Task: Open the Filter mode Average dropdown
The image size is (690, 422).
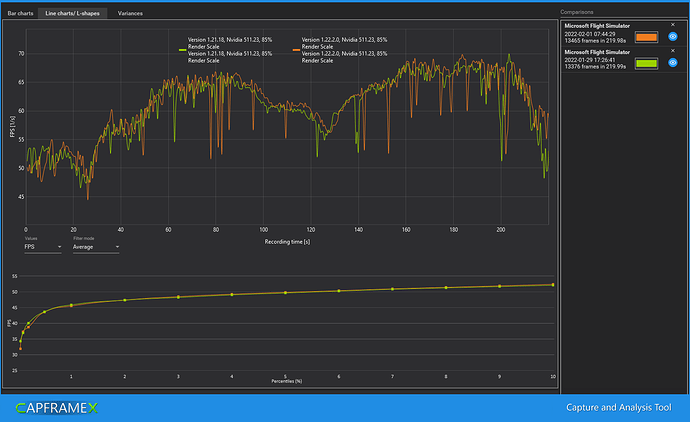Action: [96, 247]
